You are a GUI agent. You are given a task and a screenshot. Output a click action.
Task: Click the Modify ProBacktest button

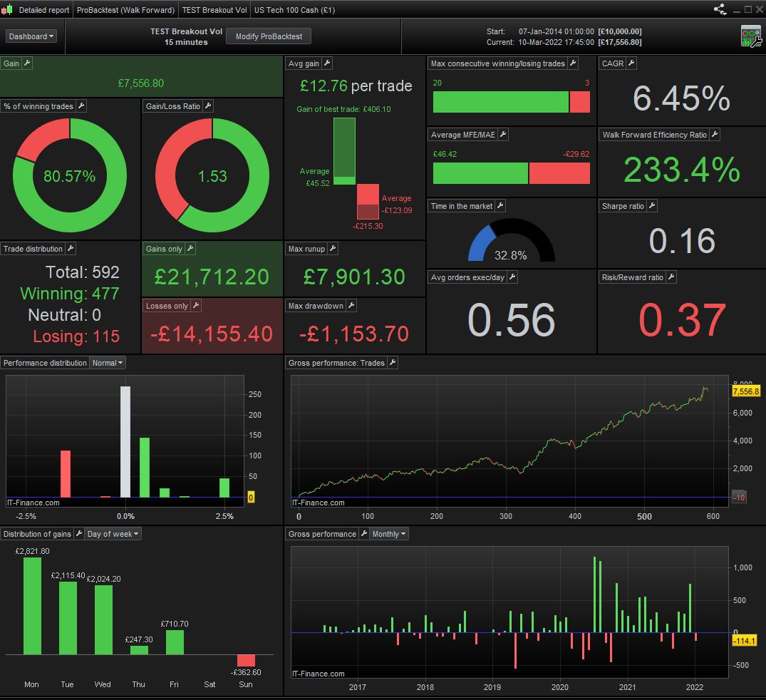[x=269, y=36]
